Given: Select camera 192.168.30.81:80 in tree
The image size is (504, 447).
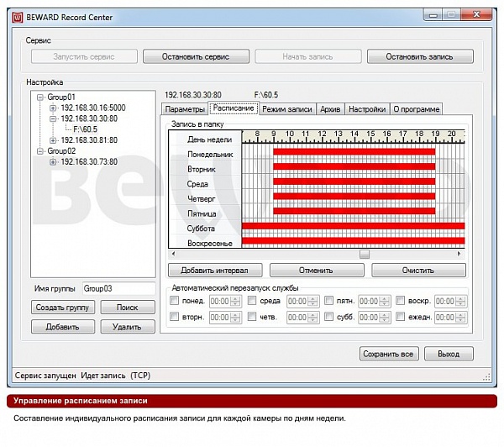Looking at the screenshot, I should click(x=89, y=140).
